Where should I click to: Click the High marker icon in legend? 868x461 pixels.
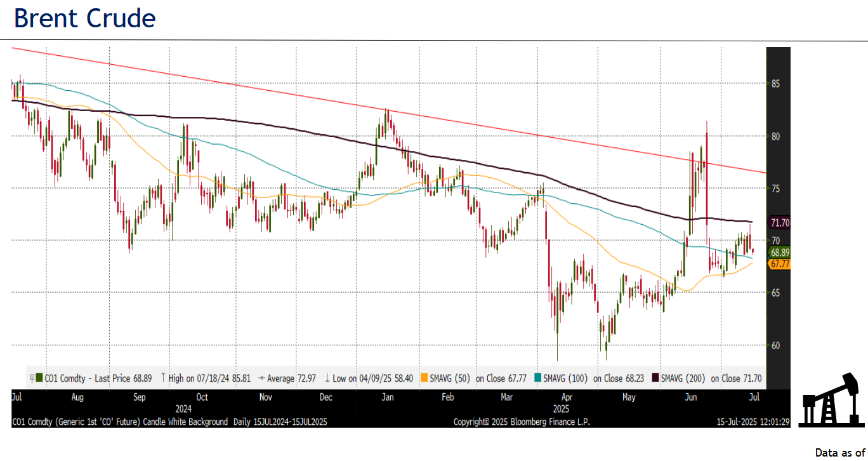pyautogui.click(x=164, y=378)
